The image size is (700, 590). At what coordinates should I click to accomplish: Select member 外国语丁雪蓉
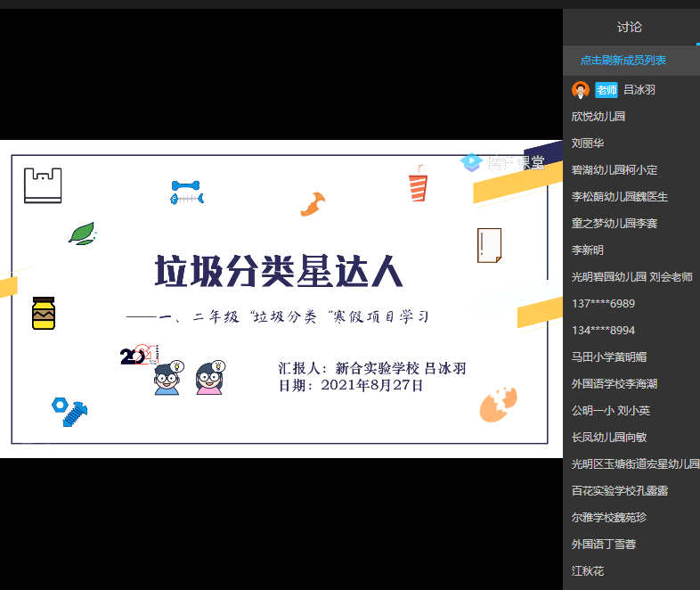(x=604, y=545)
